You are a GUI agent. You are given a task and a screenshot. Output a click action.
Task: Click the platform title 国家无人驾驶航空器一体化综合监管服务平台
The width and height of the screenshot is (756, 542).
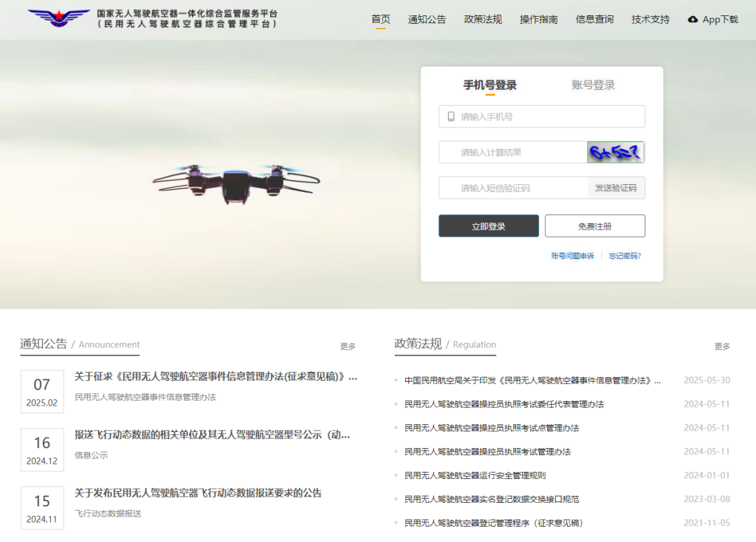pyautogui.click(x=187, y=13)
